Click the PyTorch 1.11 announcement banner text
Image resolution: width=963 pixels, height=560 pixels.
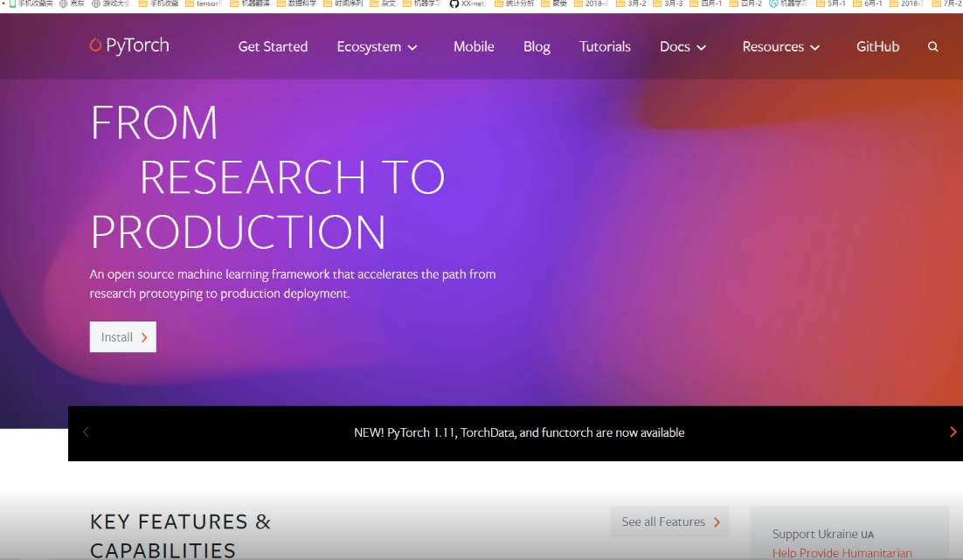tap(519, 432)
